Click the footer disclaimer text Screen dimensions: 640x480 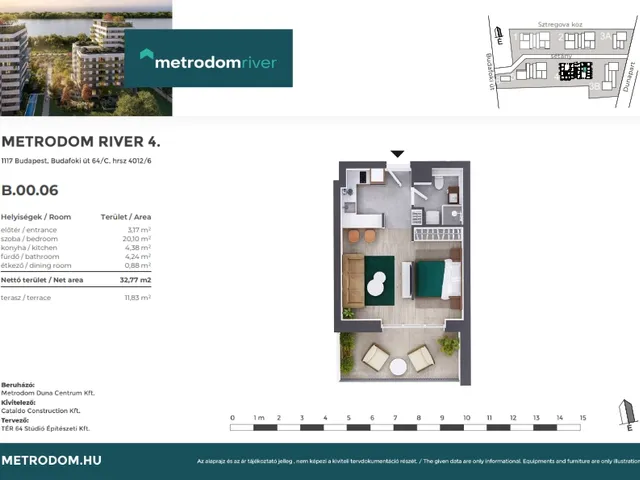tap(418, 461)
